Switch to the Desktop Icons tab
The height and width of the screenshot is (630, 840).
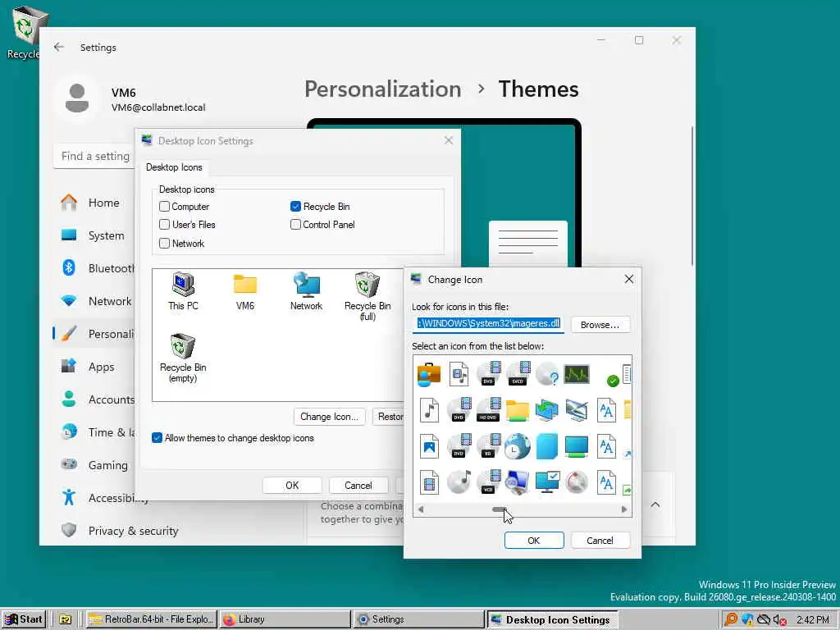(174, 167)
